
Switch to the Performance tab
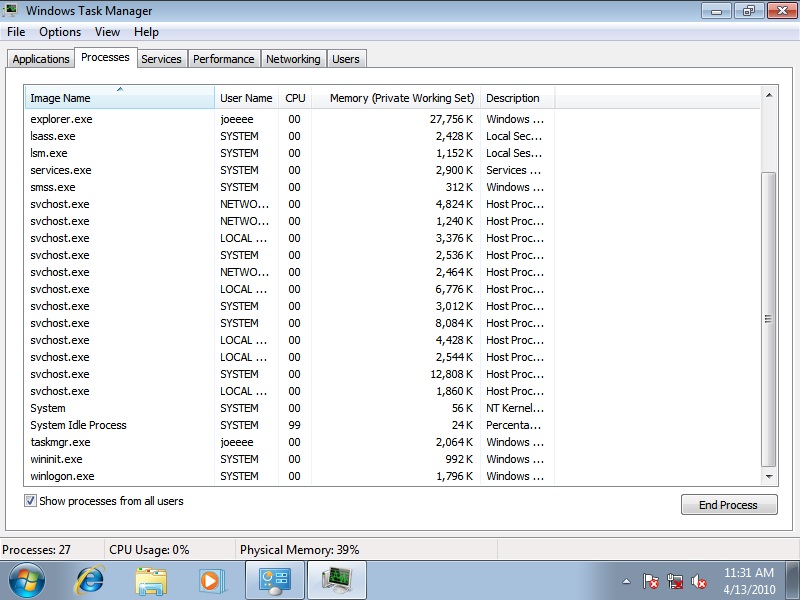tap(223, 59)
